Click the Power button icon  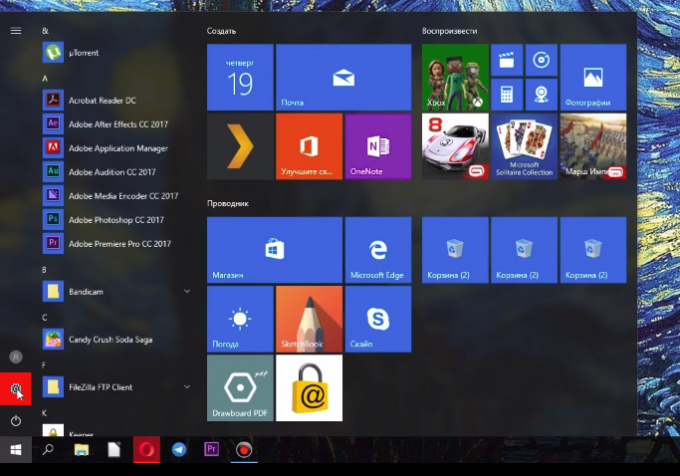16,421
